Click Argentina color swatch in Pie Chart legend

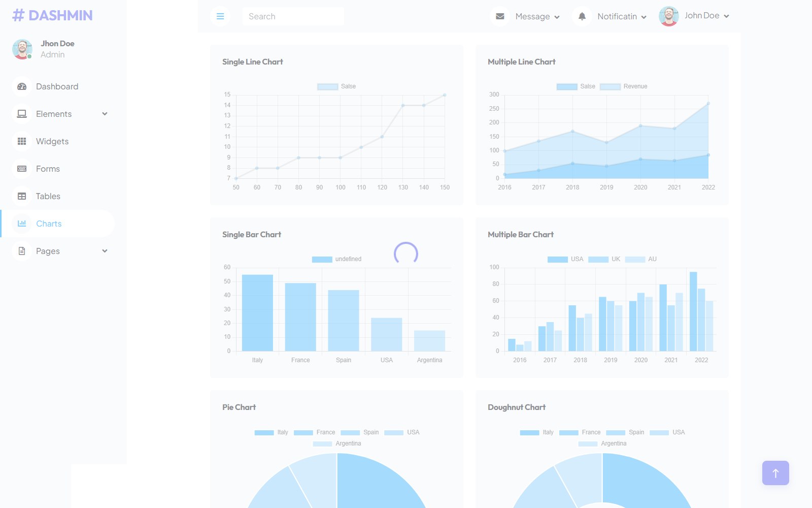322,444
